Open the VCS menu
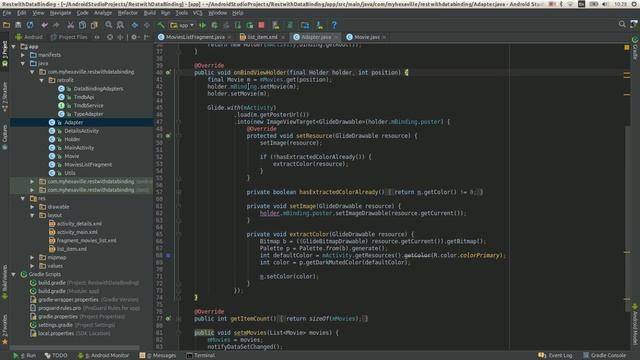This screenshot has width=640, height=360. pos(198,13)
